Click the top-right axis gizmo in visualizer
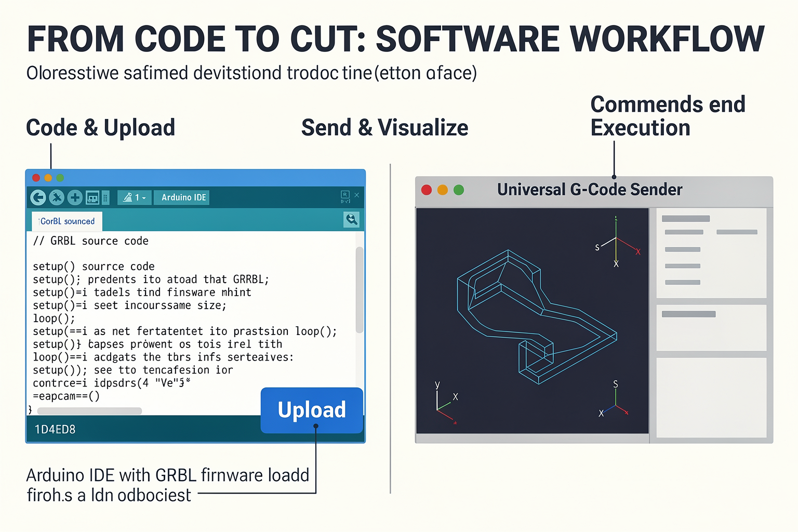This screenshot has width=798, height=532. [x=618, y=242]
